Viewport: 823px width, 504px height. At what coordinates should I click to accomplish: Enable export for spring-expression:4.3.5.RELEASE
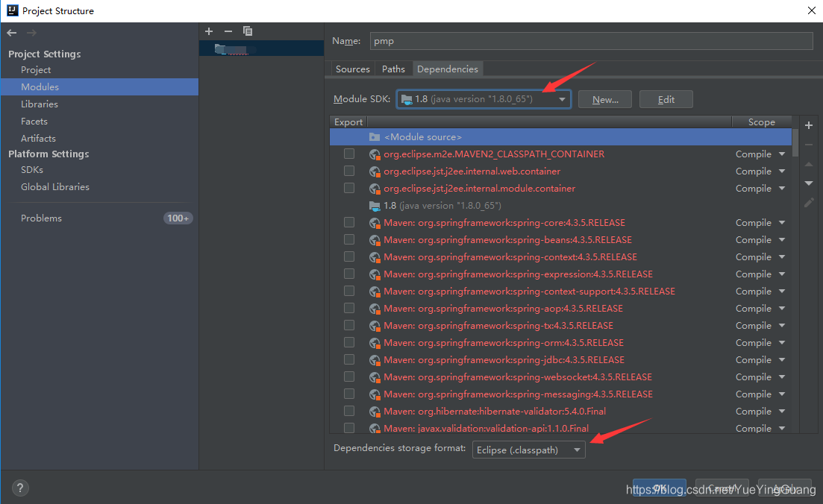349,274
